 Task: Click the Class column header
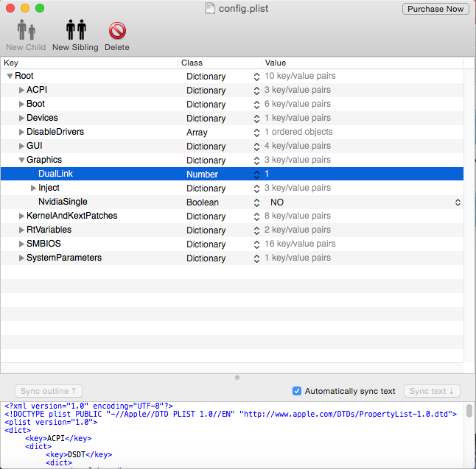coord(220,63)
